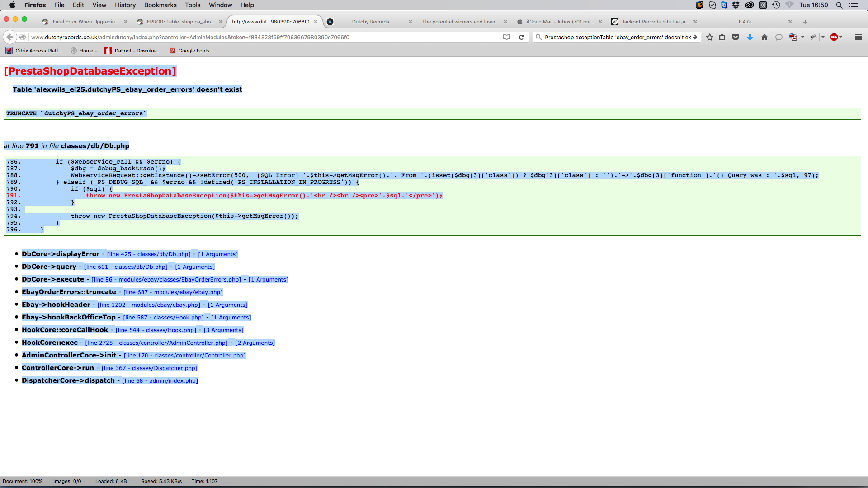The width and height of the screenshot is (868, 488).
Task: Open a new tab with the plus button
Action: point(805,22)
